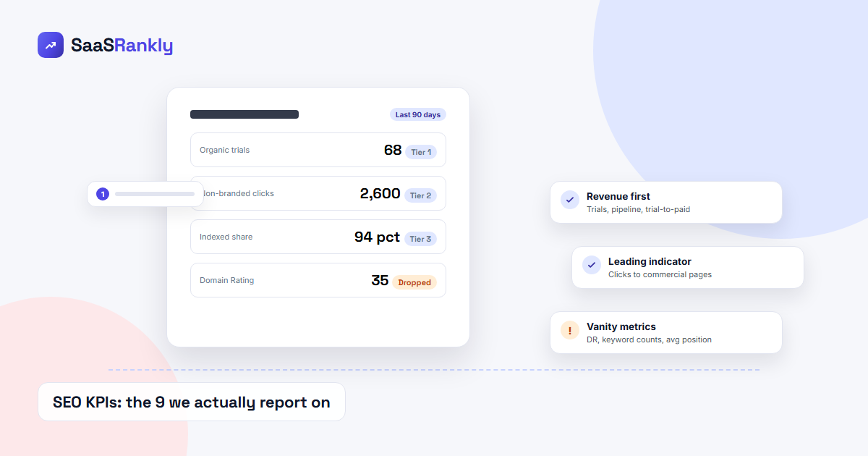
Task: Click the Dropped status tag
Action: (x=414, y=282)
